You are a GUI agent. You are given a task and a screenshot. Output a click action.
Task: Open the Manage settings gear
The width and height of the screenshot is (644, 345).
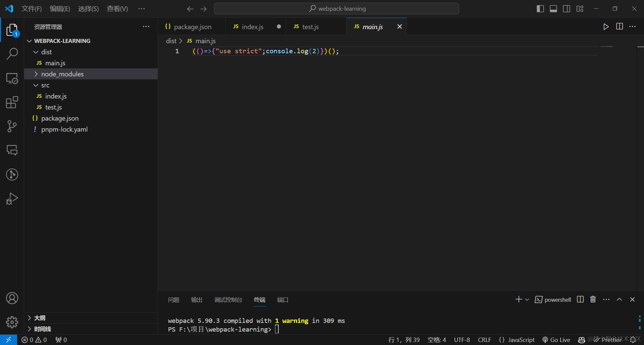click(x=12, y=322)
